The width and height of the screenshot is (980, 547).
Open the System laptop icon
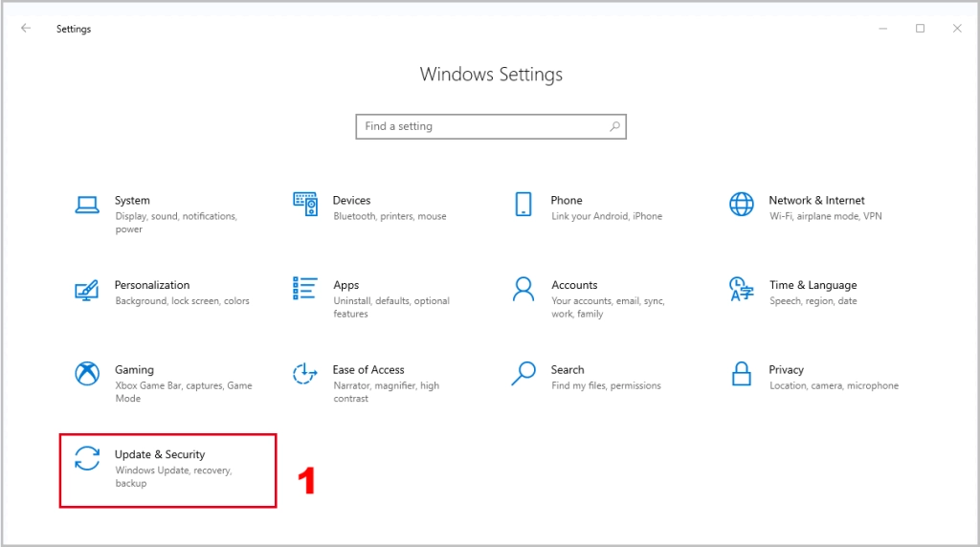(87, 205)
